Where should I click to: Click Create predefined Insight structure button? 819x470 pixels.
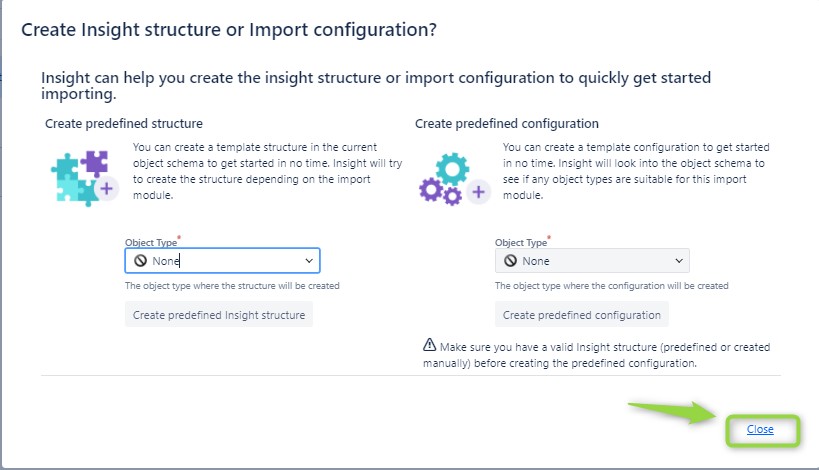[x=219, y=315]
